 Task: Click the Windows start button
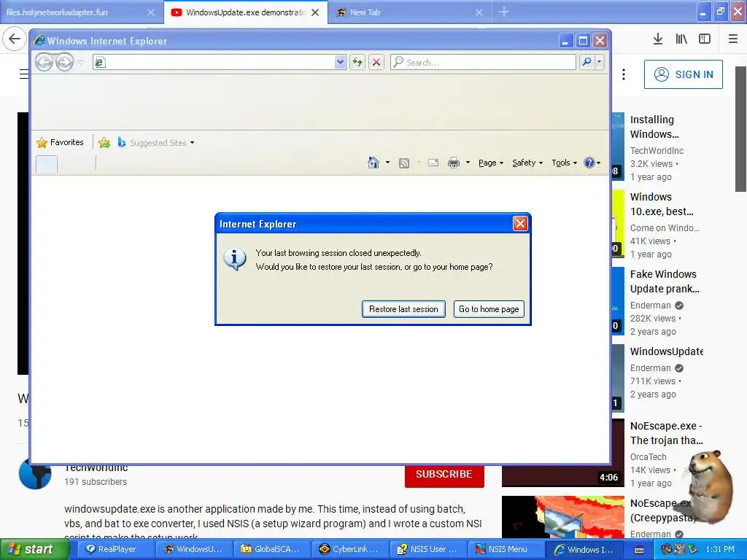pyautogui.click(x=35, y=549)
